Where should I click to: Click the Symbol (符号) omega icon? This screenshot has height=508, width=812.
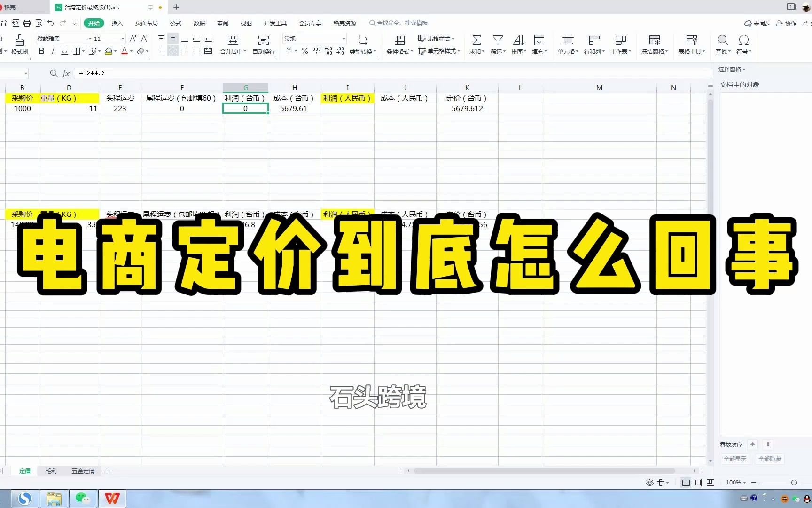tap(743, 40)
